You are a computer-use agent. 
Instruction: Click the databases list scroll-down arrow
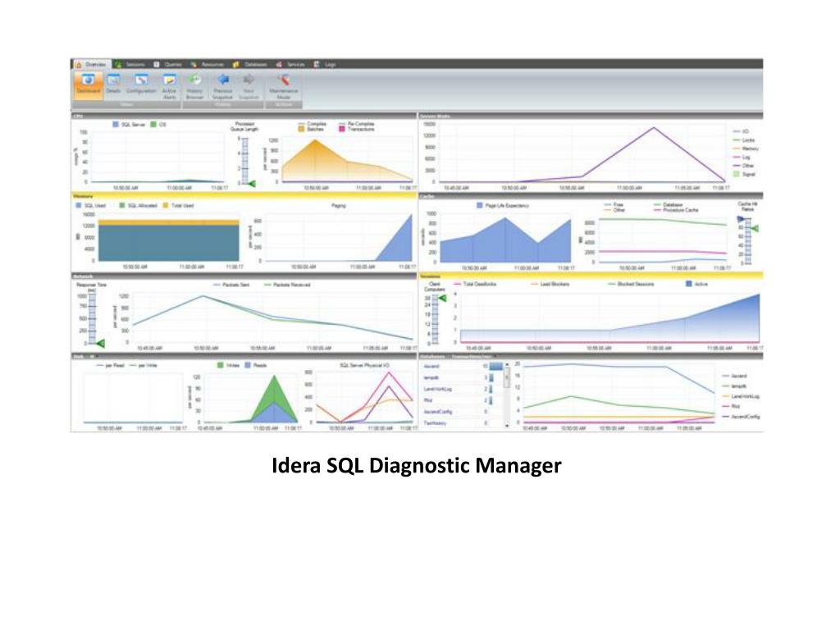coord(507,426)
